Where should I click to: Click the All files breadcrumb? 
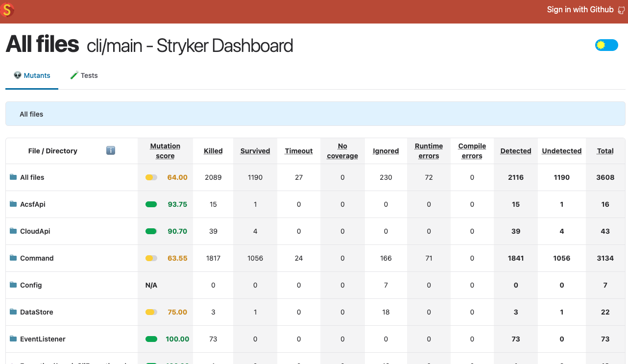(31, 114)
